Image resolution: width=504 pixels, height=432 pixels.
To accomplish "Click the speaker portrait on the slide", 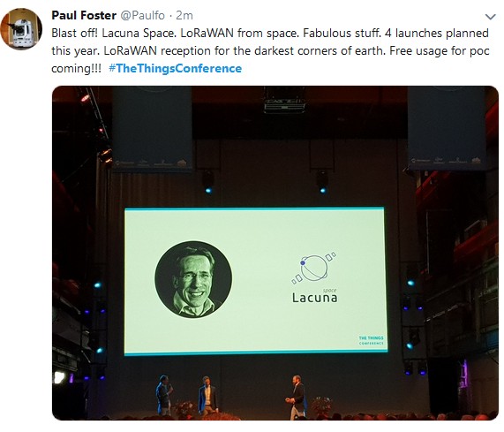I will point(193,280).
